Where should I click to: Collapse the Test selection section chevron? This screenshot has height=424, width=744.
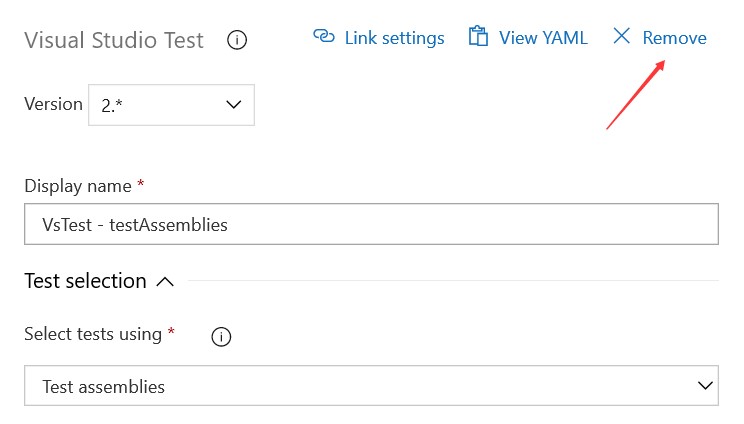click(165, 282)
